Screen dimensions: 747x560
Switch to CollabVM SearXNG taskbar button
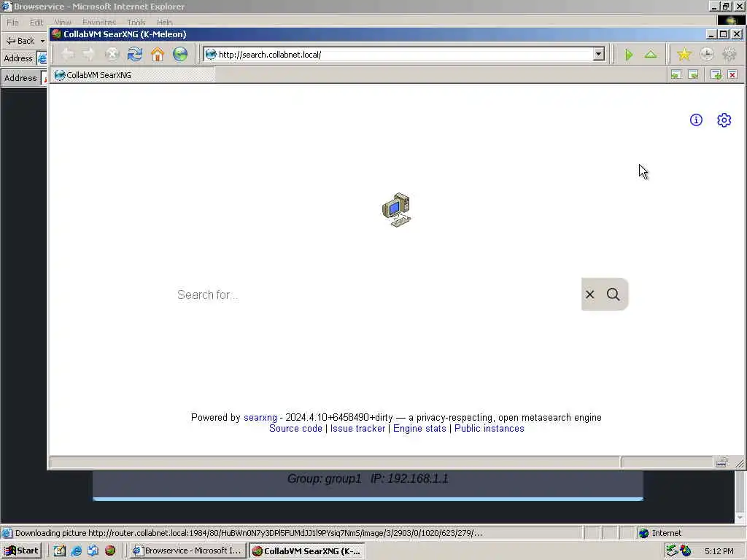pos(307,551)
